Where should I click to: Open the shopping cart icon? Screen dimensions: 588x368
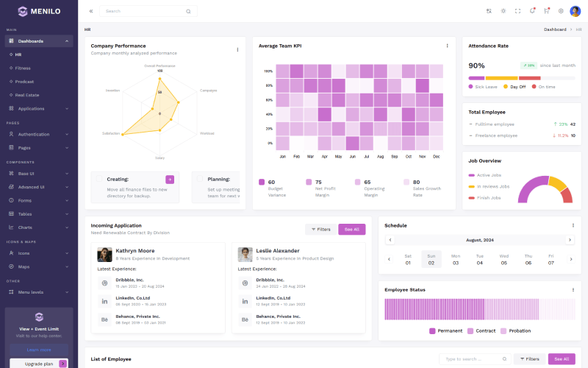546,11
